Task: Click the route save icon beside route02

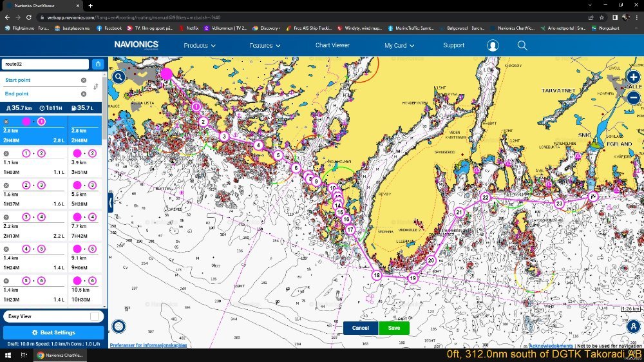Action: pyautogui.click(x=98, y=64)
